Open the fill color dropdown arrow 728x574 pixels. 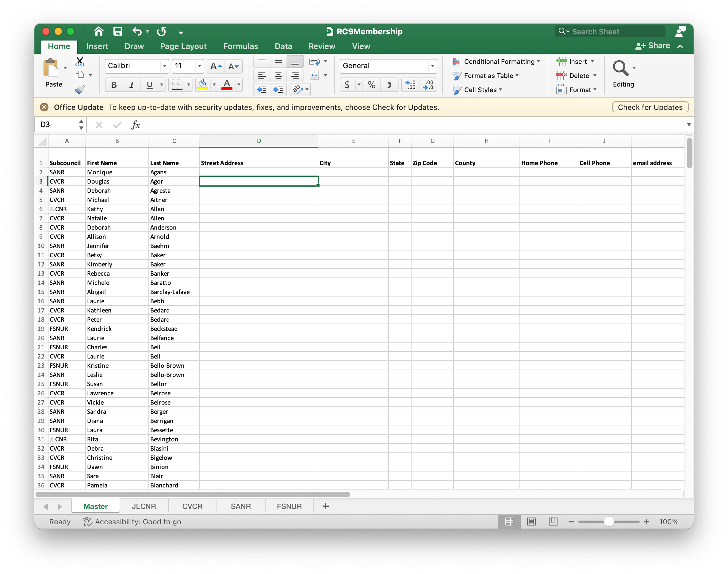click(x=214, y=85)
